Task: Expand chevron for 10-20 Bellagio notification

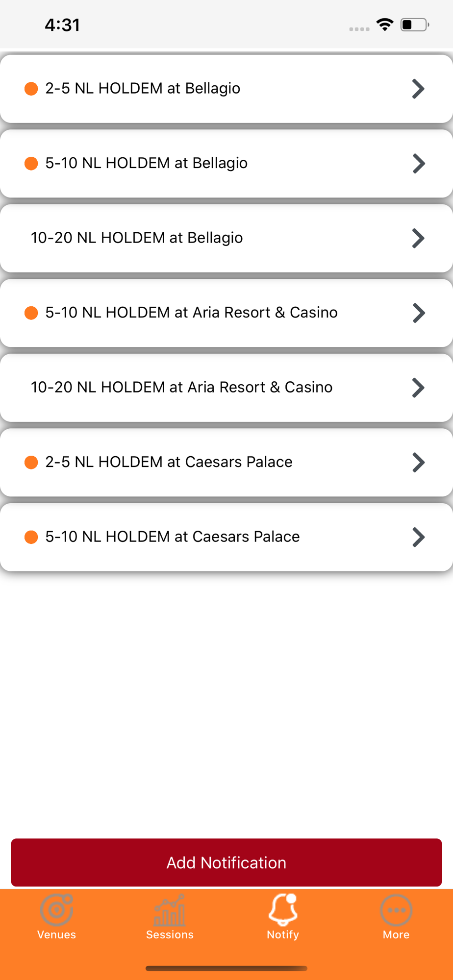Action: 418,238
